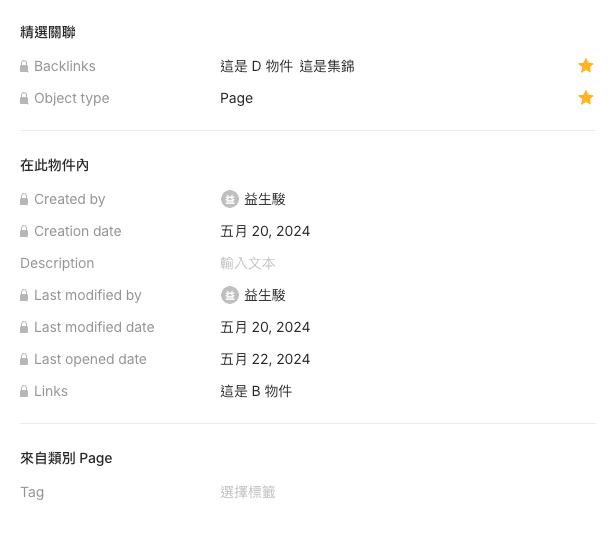
Task: Click the Last opened date value 五月 22
Action: click(265, 359)
